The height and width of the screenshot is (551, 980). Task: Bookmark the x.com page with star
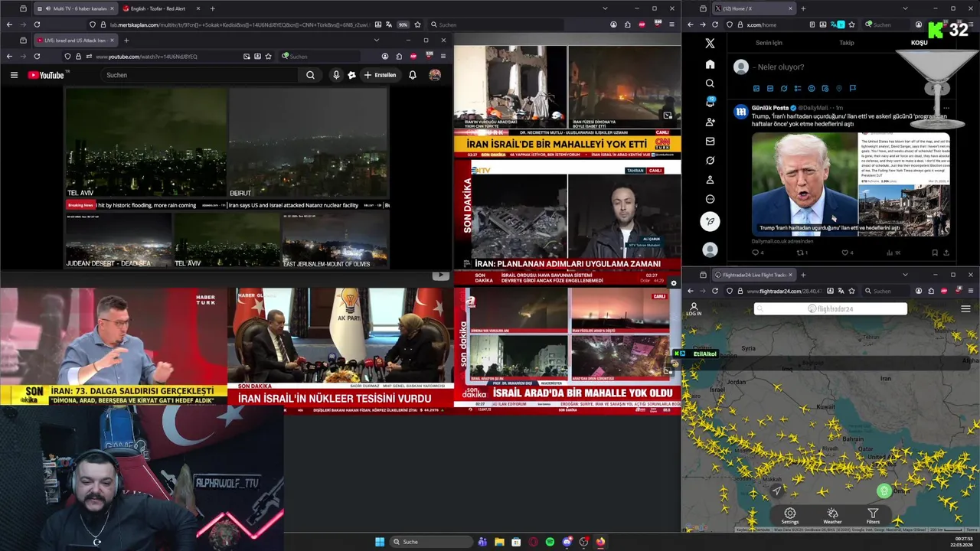click(x=851, y=24)
